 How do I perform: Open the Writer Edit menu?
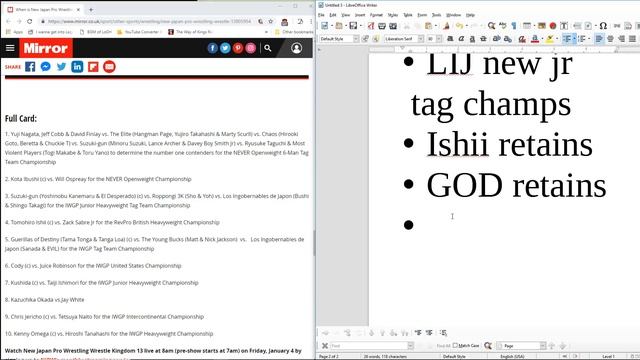[333, 15]
